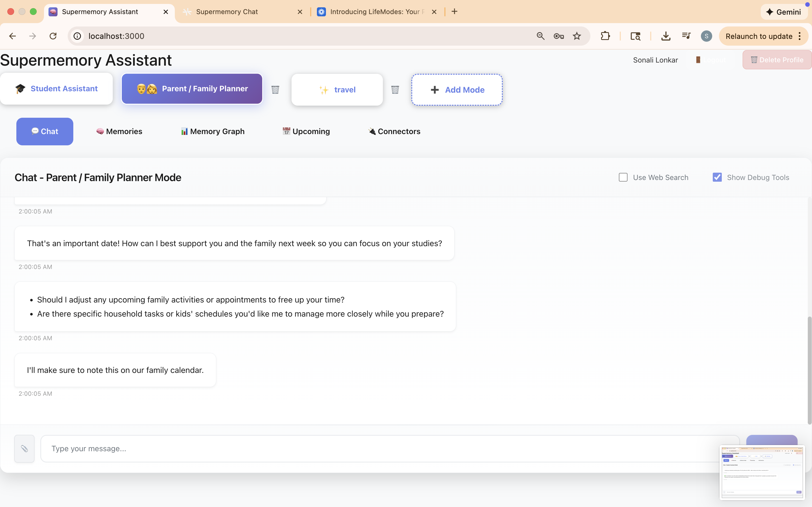
Task: Switch to the Memories tab
Action: (119, 132)
